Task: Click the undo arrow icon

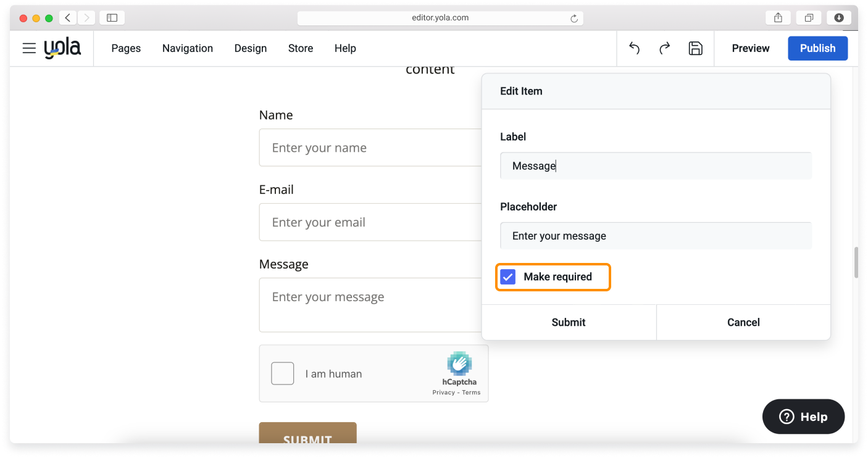Action: 634,48
